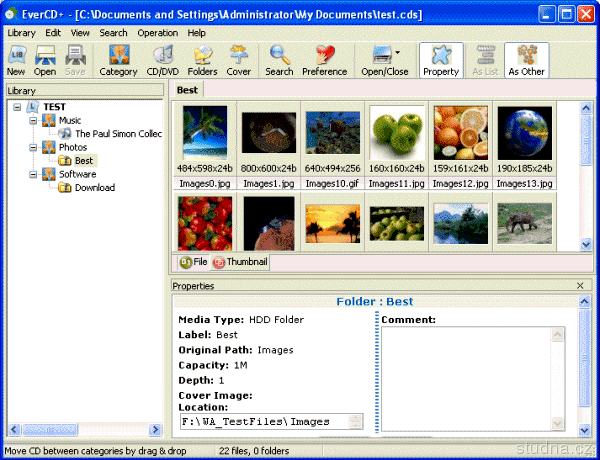Image resolution: width=600 pixels, height=460 pixels.
Task: Select the Best folder in tree
Action: coord(84,161)
